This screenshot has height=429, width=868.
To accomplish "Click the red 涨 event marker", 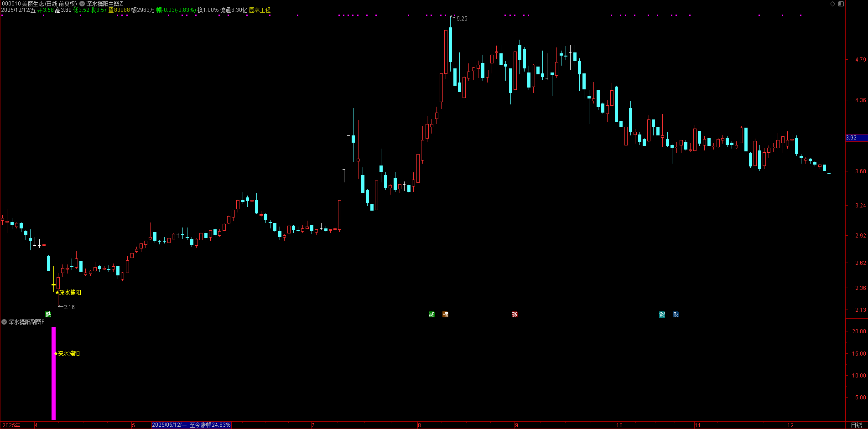I will pos(515,314).
